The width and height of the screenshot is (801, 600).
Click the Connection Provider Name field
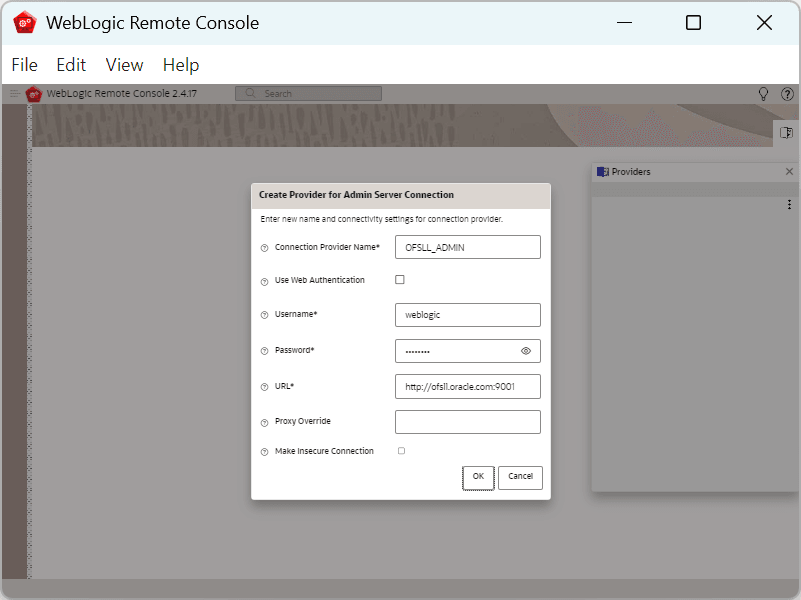pos(467,247)
